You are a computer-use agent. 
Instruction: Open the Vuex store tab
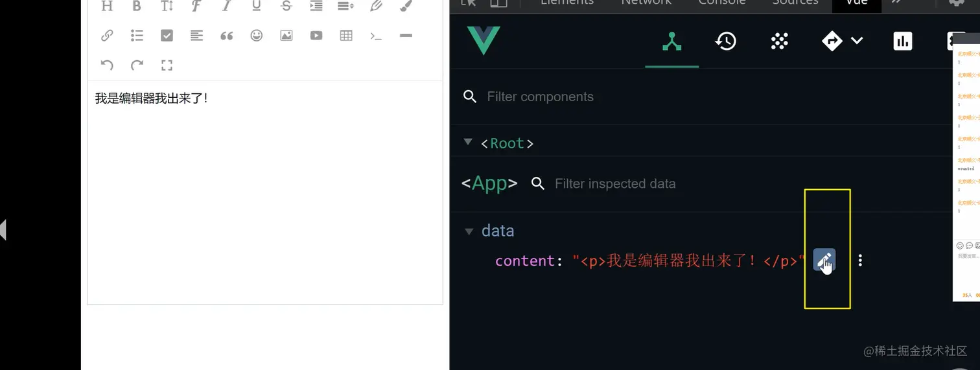779,41
